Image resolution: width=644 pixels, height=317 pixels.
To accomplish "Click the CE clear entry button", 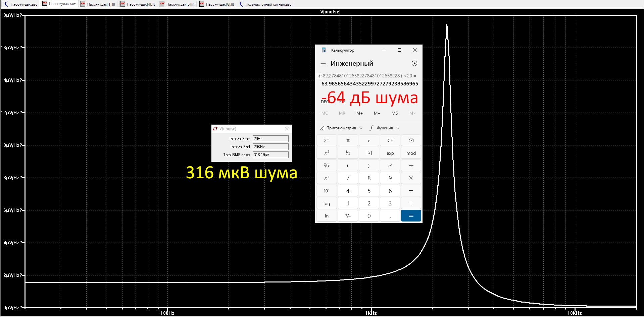I will [390, 140].
